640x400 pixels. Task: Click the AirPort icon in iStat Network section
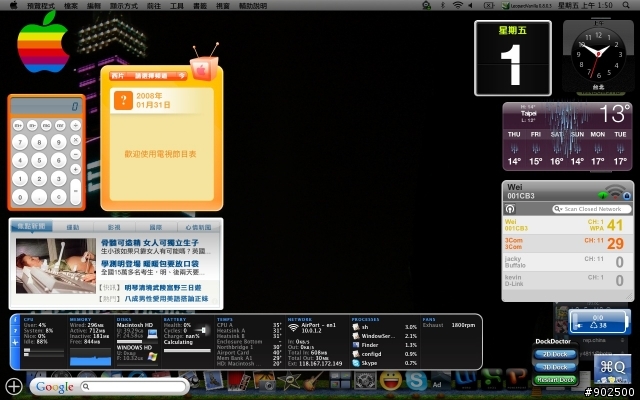(x=293, y=327)
